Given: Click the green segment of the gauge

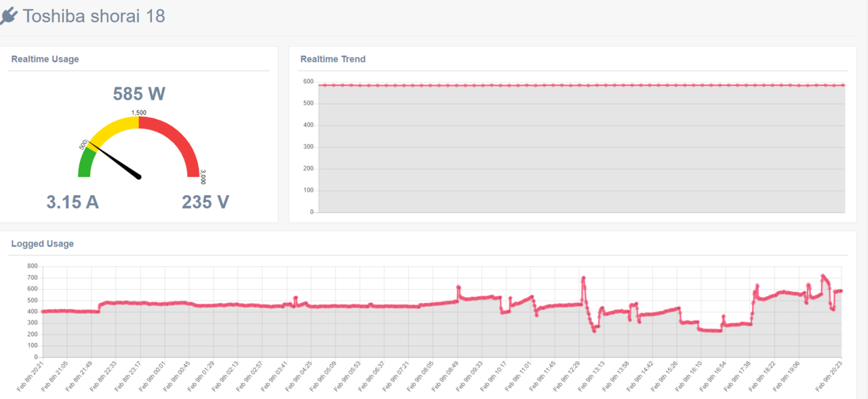Looking at the screenshot, I should (86, 163).
